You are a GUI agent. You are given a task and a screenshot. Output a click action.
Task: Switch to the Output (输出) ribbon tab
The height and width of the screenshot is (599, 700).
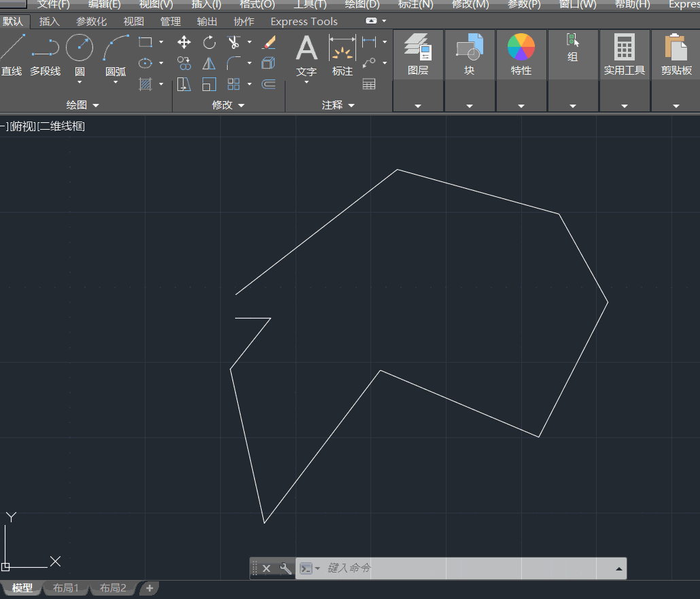(207, 22)
